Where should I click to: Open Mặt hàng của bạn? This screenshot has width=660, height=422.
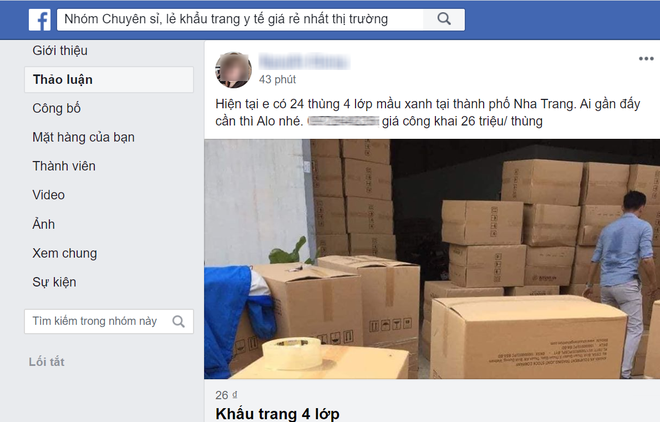(83, 137)
